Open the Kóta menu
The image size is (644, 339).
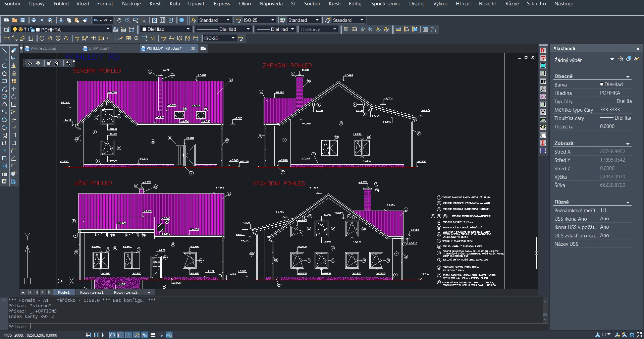175,4
